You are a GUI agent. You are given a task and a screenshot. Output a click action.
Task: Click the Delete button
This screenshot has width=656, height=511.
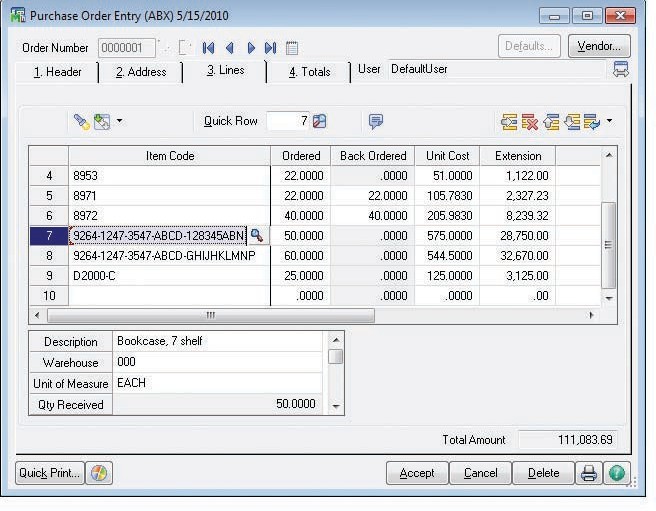point(543,473)
